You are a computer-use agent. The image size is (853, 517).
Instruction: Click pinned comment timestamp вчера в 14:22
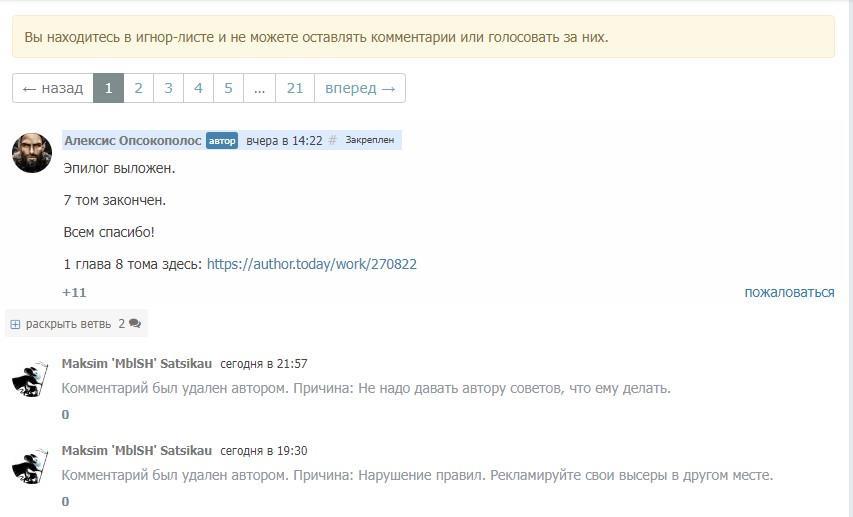tap(284, 140)
